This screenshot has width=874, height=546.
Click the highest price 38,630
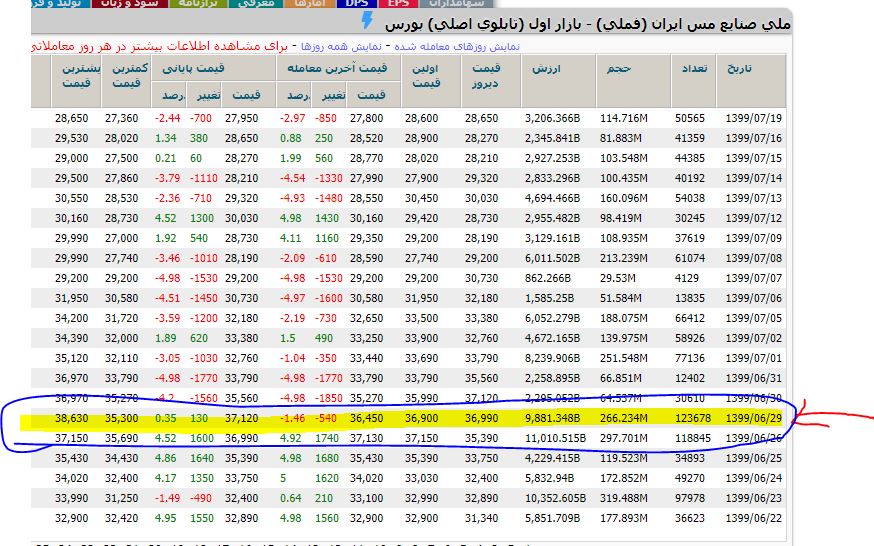coord(71,418)
